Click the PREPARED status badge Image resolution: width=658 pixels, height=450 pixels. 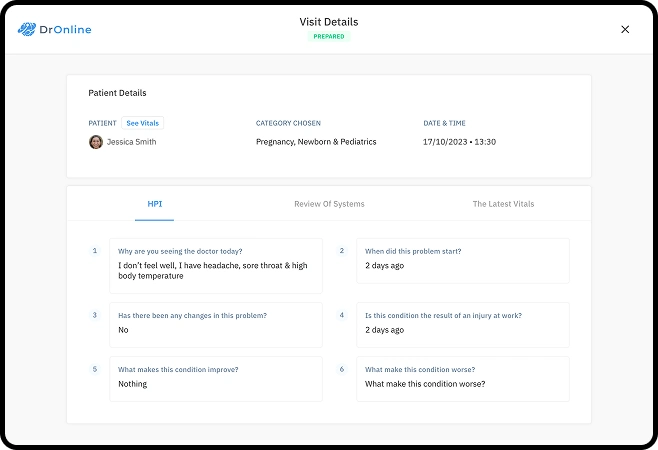click(329, 37)
